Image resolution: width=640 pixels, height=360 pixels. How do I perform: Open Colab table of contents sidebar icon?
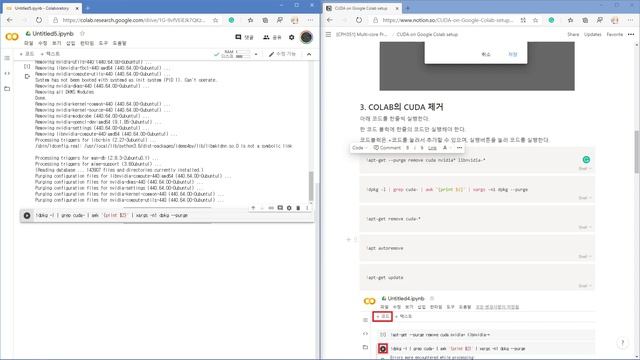tap(7, 58)
